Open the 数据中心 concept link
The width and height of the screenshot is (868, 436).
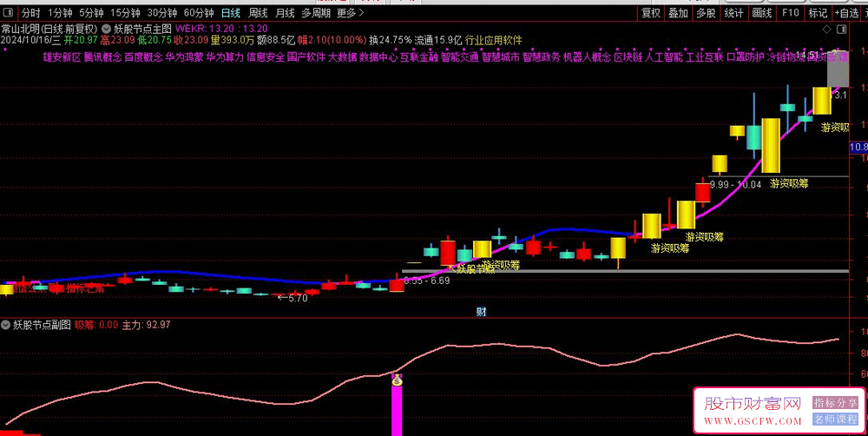pos(378,56)
